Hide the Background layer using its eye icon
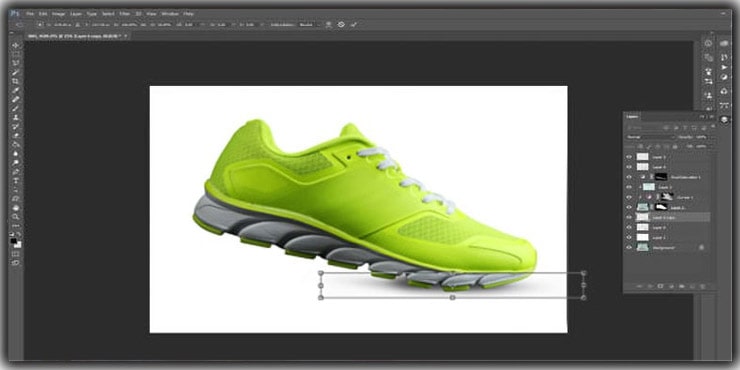The height and width of the screenshot is (370, 740). coord(629,247)
